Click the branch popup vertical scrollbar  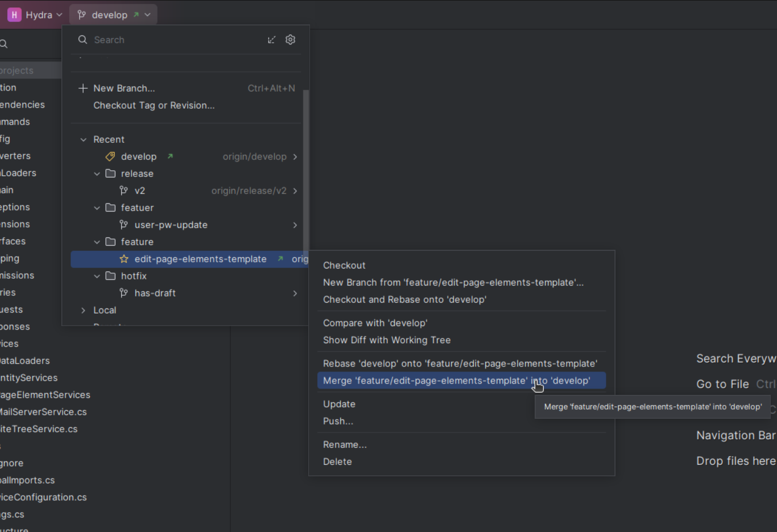(x=305, y=171)
